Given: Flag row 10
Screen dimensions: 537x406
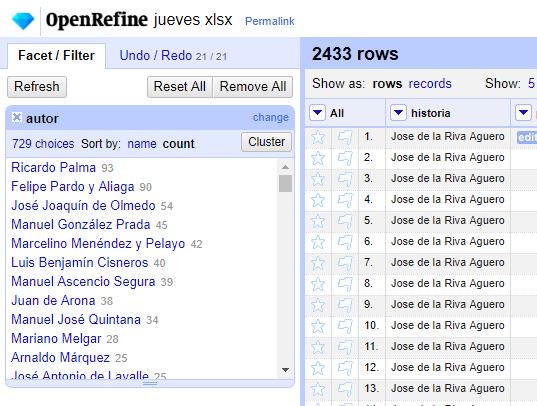Looking at the screenshot, I should click(345, 326).
